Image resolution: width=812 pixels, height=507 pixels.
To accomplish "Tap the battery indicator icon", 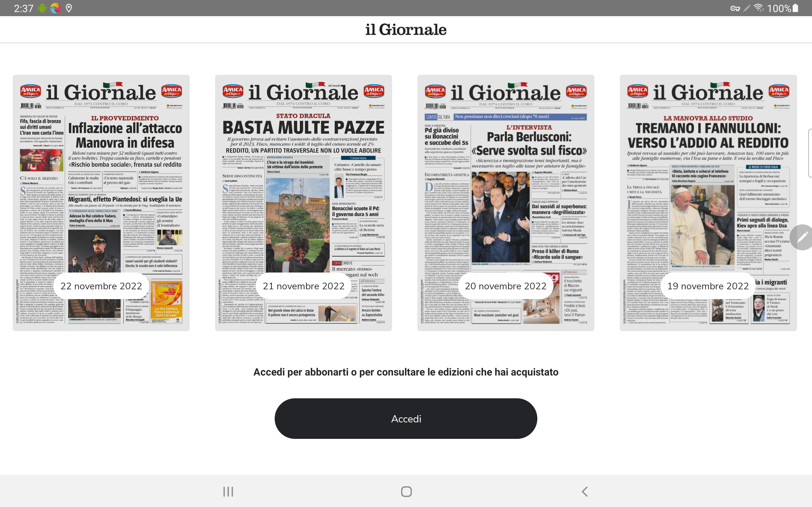I will (795, 8).
